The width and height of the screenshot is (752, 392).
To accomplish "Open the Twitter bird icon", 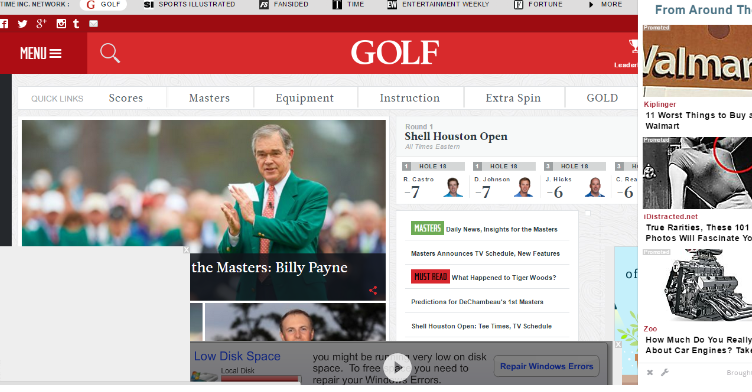I will point(22,24).
